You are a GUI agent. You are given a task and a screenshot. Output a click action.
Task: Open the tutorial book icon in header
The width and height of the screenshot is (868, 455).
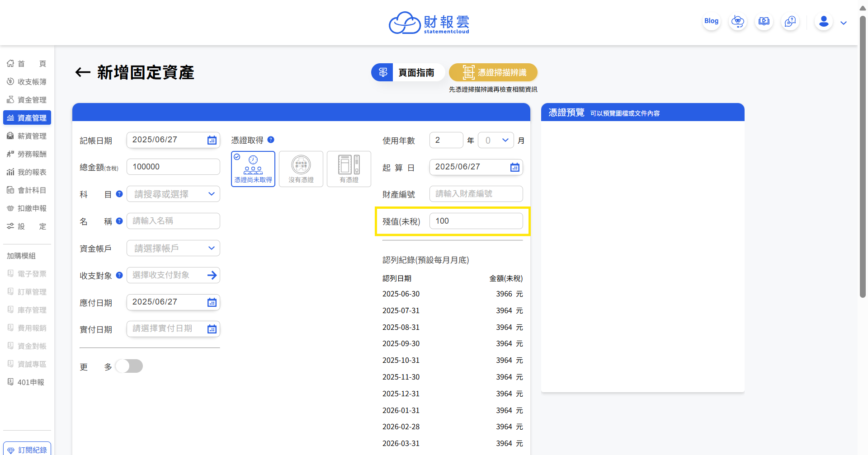pyautogui.click(x=764, y=21)
